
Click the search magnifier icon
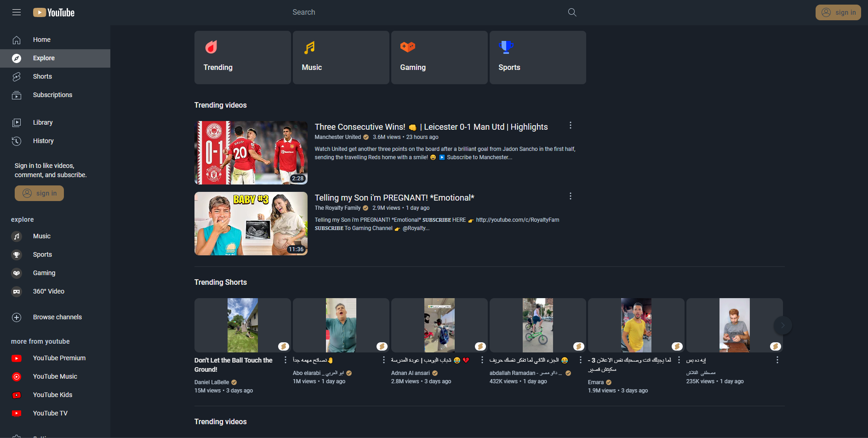572,12
